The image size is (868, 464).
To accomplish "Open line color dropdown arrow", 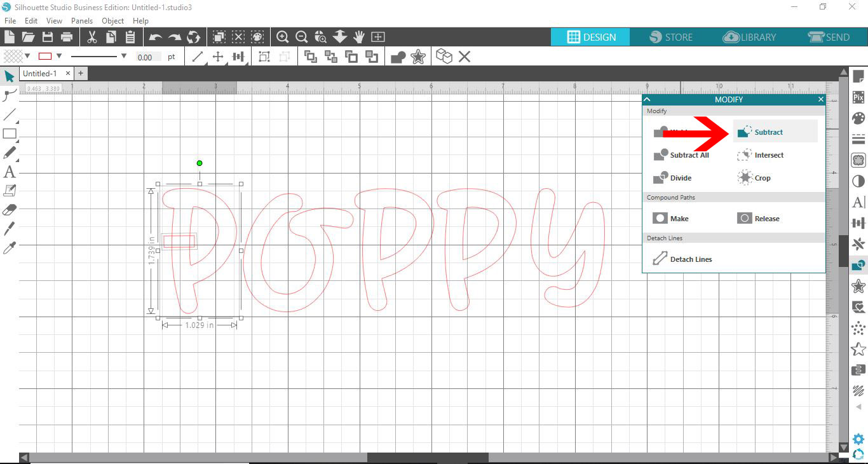I will (59, 57).
